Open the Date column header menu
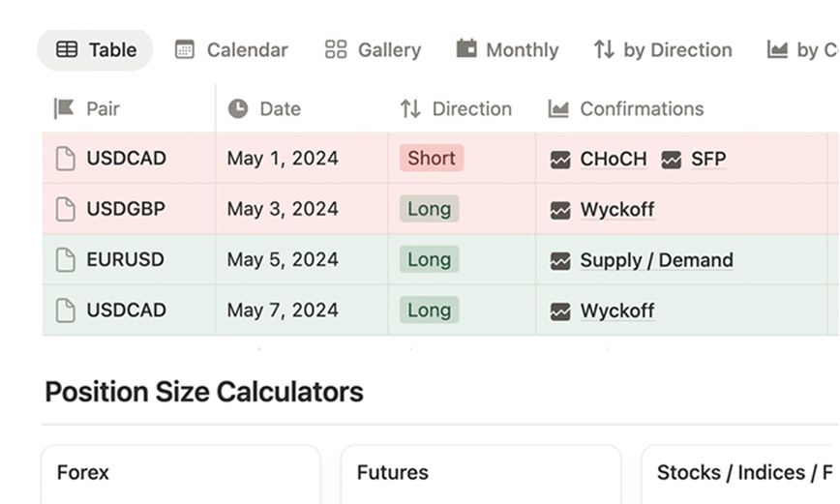Viewport: 840px width, 504px height. pos(280,109)
